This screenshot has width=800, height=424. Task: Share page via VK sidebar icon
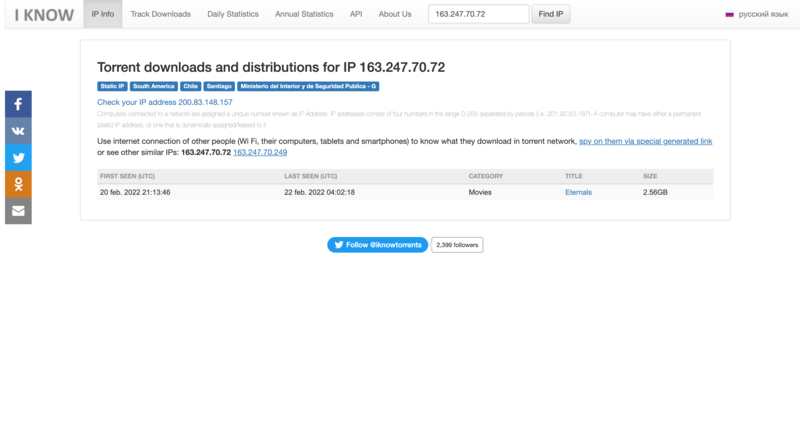click(18, 131)
